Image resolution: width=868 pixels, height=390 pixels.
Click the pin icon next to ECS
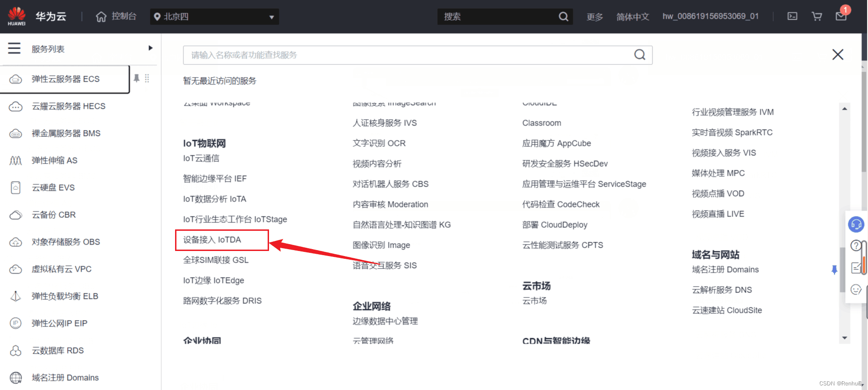click(136, 78)
